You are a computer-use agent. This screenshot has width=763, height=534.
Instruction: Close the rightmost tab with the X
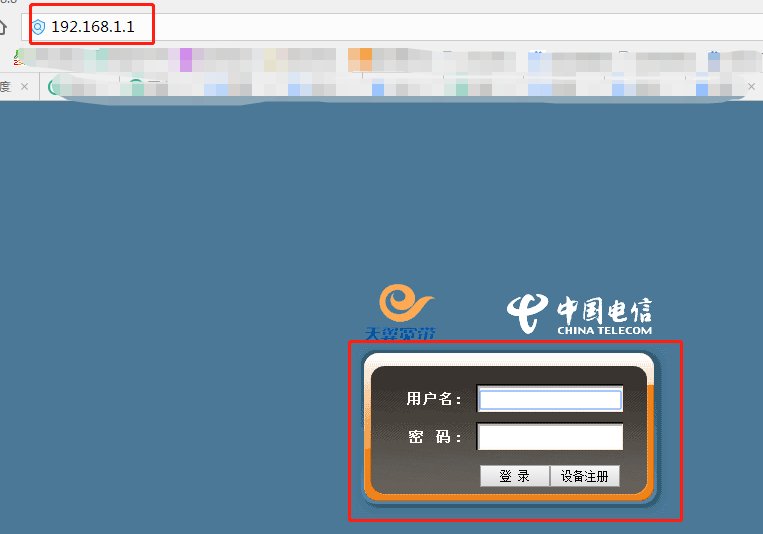751,87
